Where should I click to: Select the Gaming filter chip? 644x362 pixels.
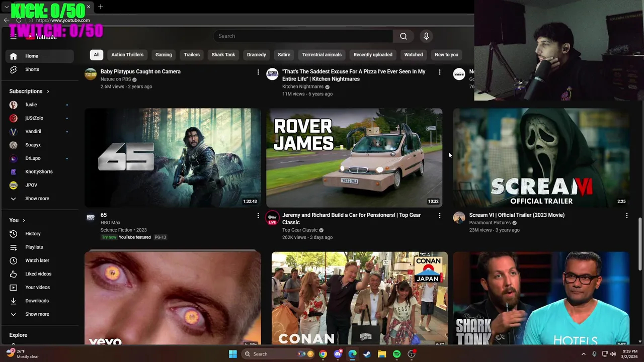click(x=164, y=55)
